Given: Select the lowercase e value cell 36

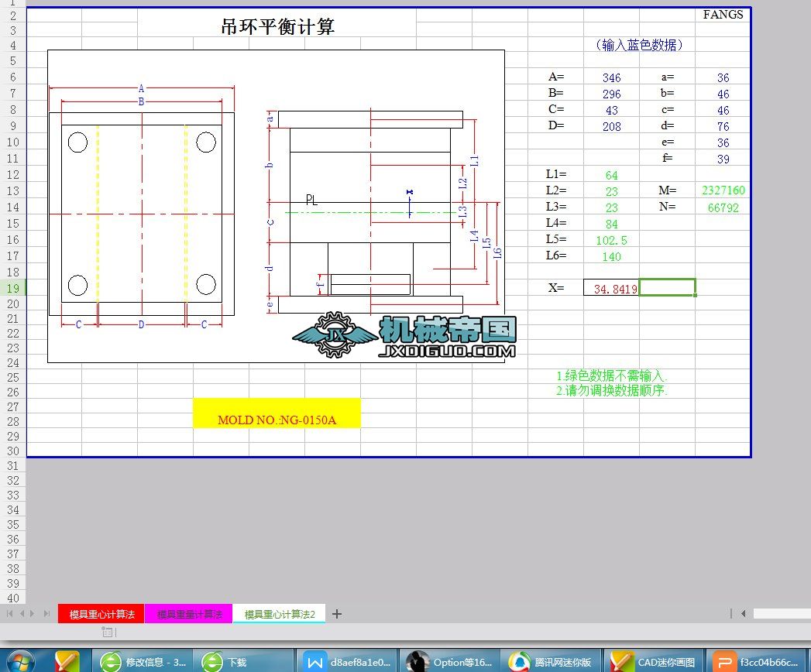Looking at the screenshot, I should [x=723, y=142].
